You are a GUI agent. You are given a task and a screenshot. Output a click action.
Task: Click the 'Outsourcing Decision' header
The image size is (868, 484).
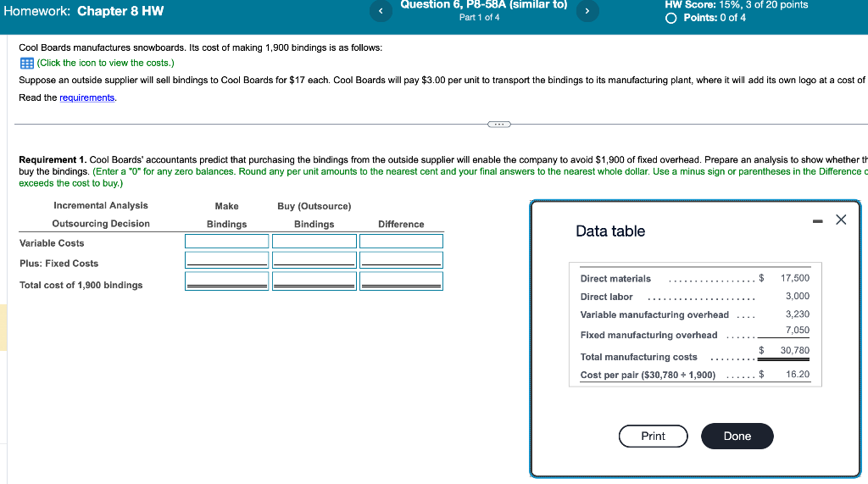(101, 224)
